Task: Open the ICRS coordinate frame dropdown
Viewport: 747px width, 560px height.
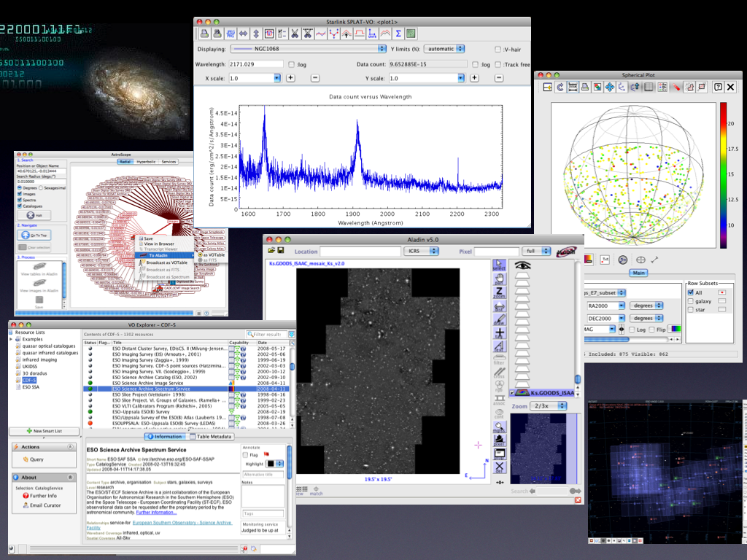Action: (420, 251)
